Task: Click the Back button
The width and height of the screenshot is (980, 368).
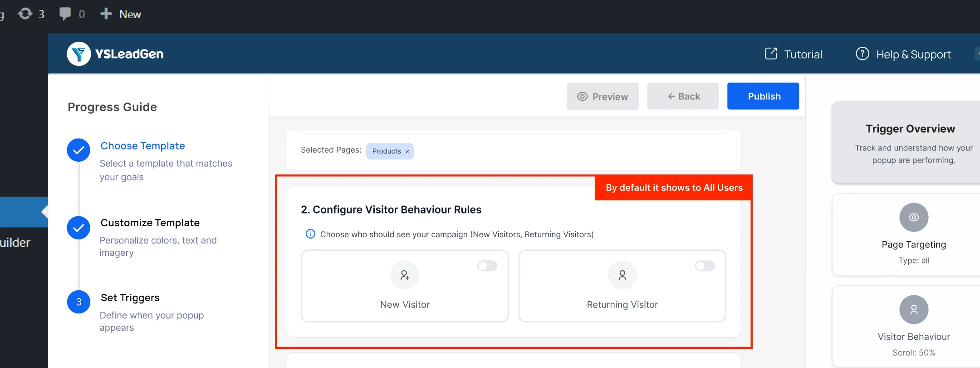Action: click(x=683, y=96)
